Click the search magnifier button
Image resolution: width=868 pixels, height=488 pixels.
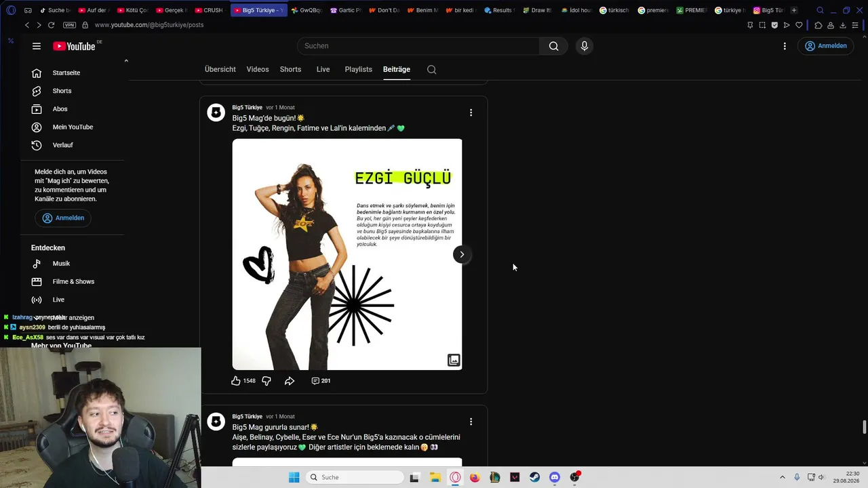tap(553, 46)
